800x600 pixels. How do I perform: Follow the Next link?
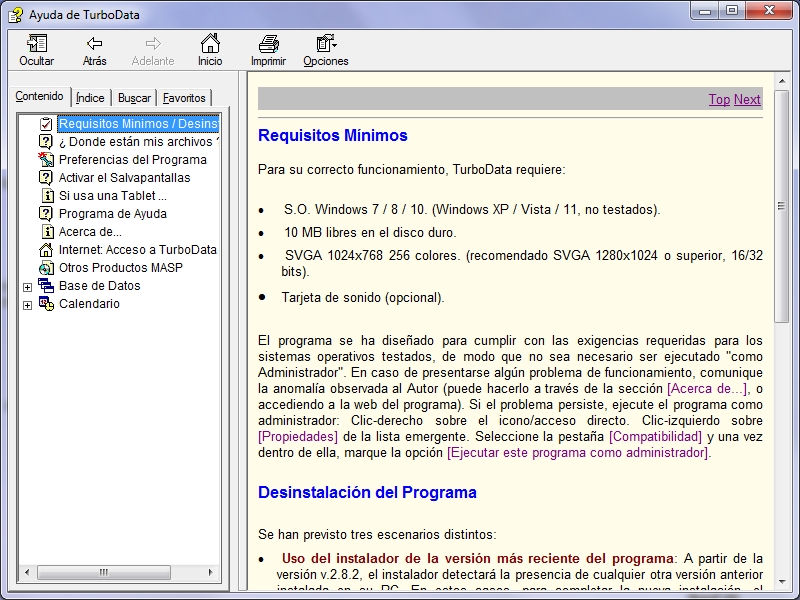747,99
